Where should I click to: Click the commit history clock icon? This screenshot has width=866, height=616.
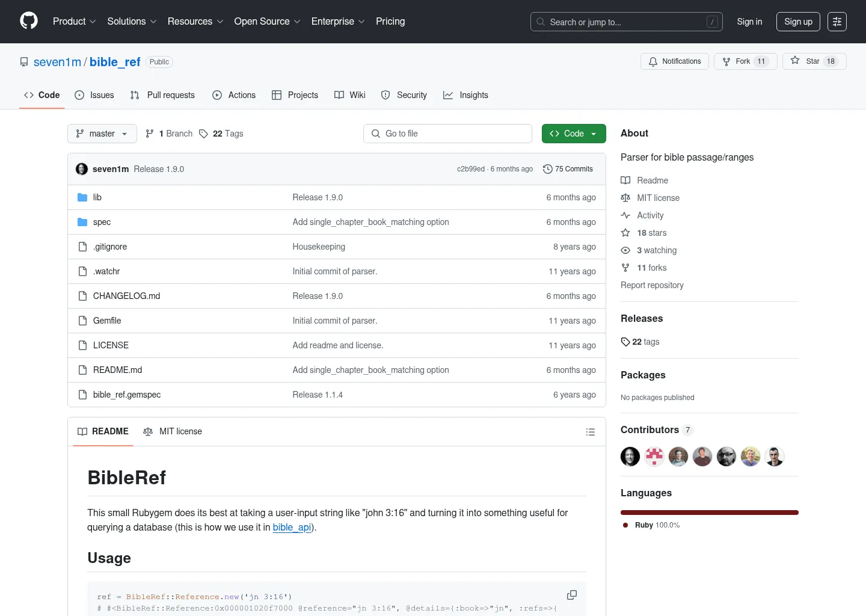point(548,169)
